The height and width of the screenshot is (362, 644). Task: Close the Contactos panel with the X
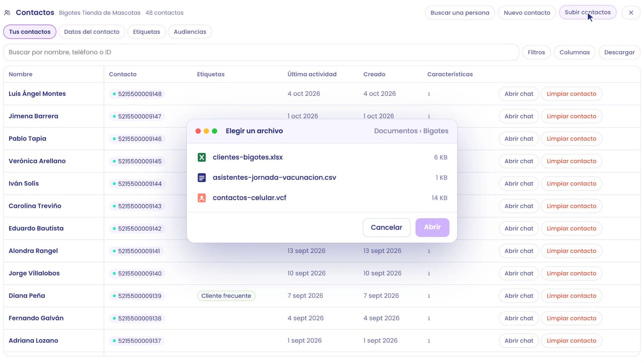631,13
